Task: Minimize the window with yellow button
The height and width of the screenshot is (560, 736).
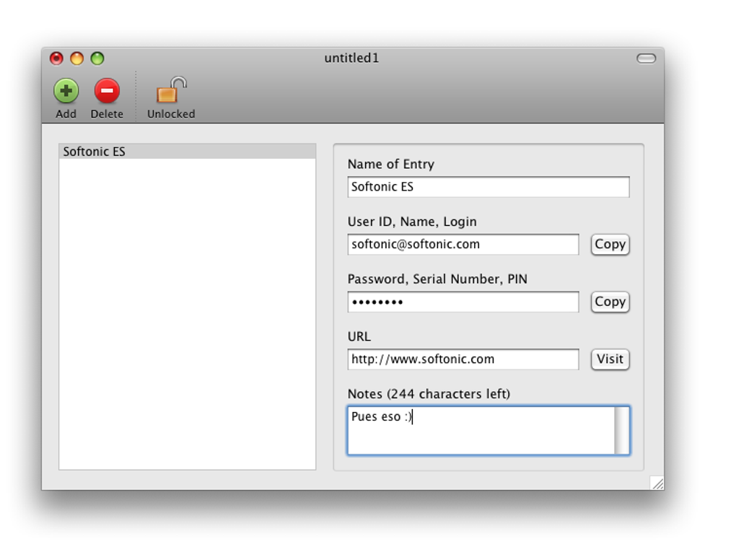Action: (x=77, y=58)
